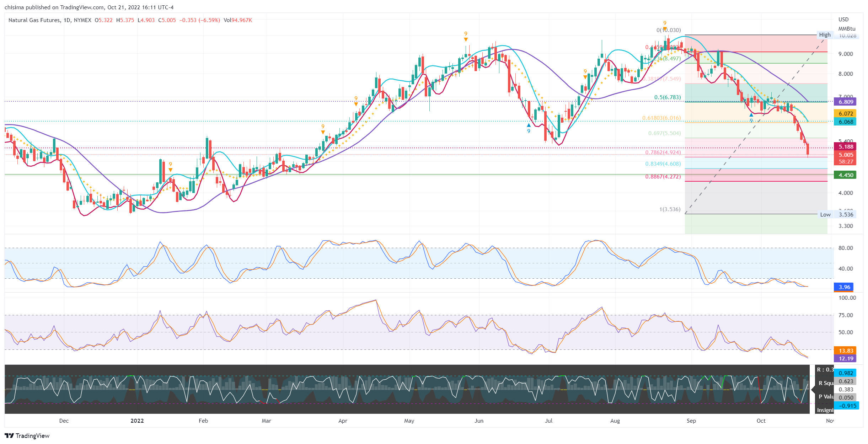Screen dimensions: 868x444
Task: Click the purple 6.809 price label
Action: (x=846, y=102)
